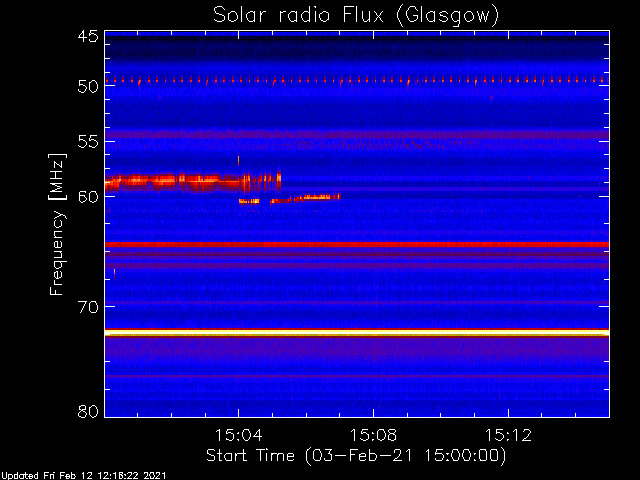Click the "Frequency [MHz]" vertical axis label
Viewport: 640px width, 480px height.
click(57, 224)
